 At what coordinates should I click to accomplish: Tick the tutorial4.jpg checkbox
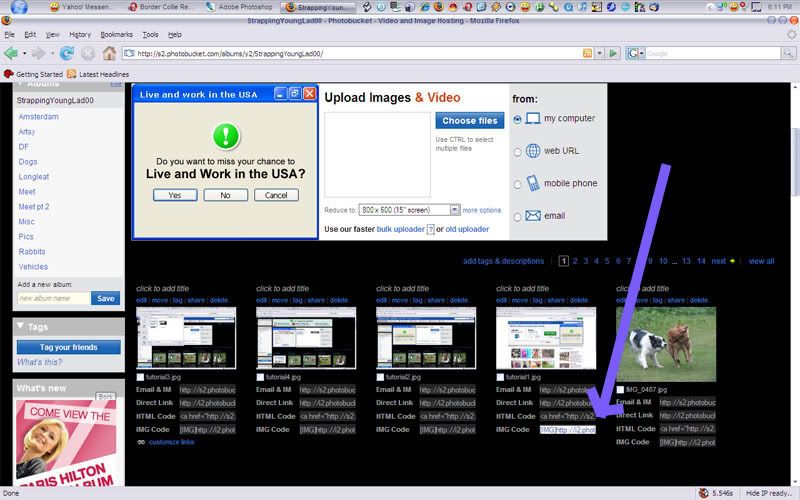260,377
